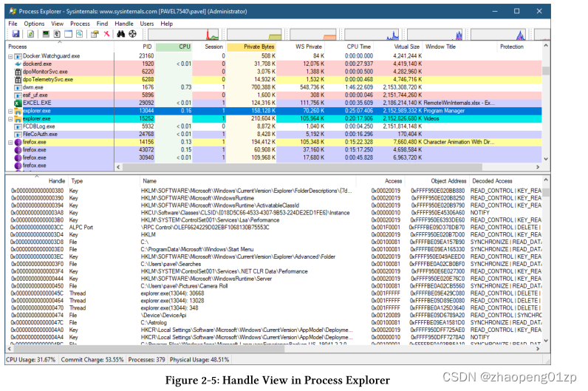Sort by the WS Private column header

[301, 47]
